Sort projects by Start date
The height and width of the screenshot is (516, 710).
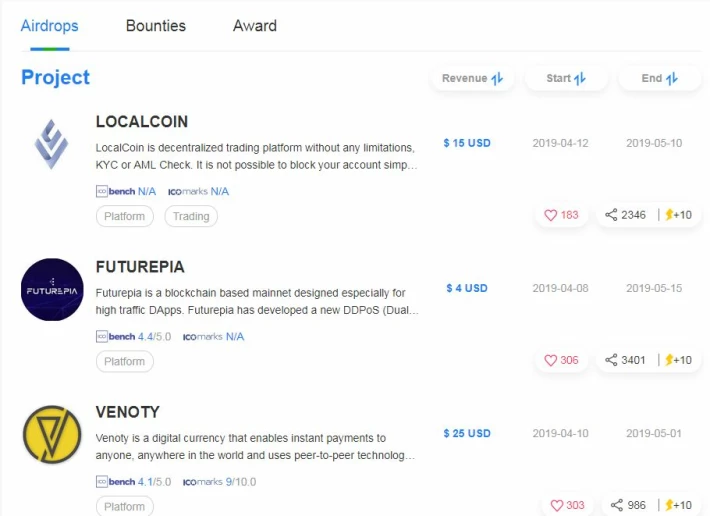point(566,78)
